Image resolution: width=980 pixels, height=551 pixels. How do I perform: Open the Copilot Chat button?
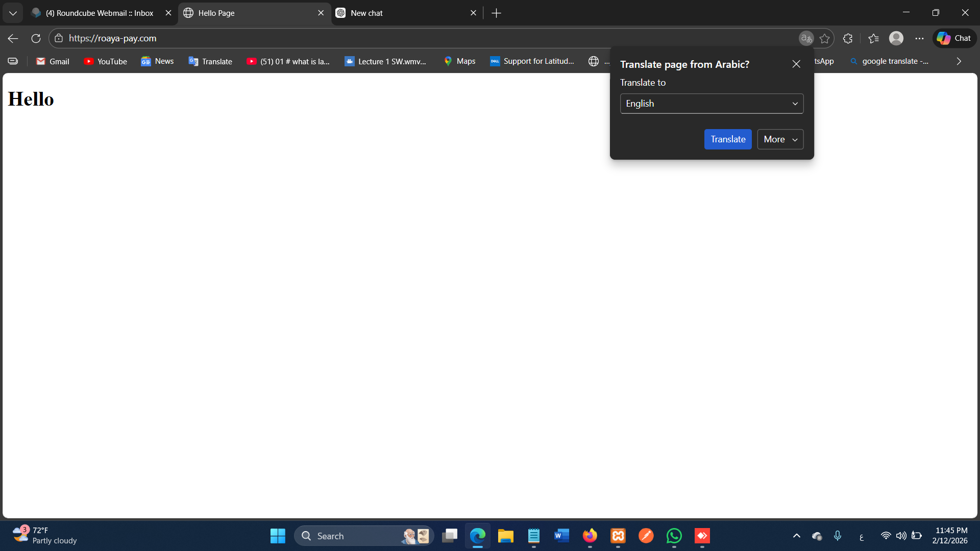[x=954, y=38]
